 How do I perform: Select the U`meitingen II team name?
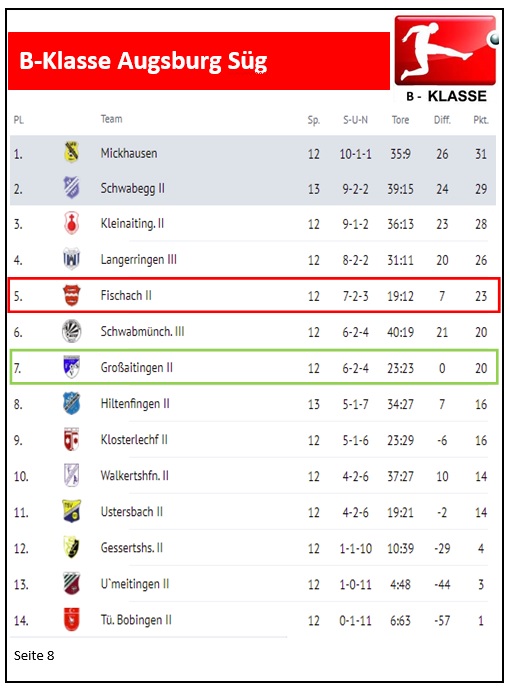pyautogui.click(x=134, y=584)
